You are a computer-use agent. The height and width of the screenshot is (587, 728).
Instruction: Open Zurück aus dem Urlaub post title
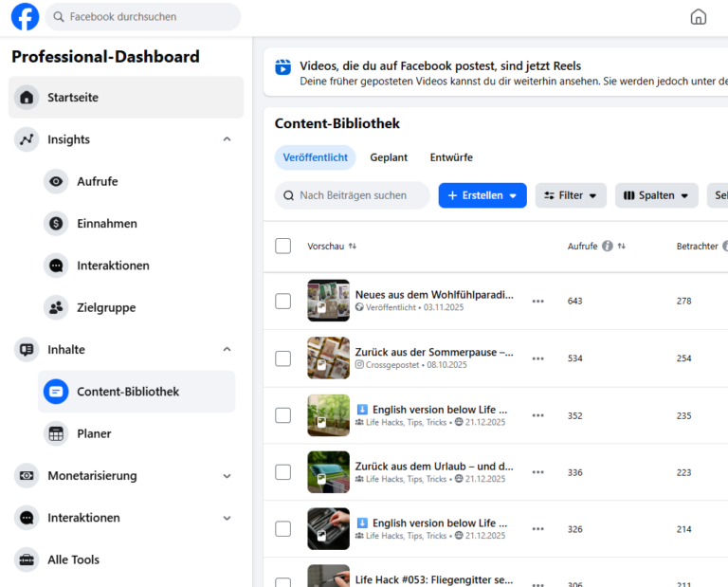tap(434, 467)
